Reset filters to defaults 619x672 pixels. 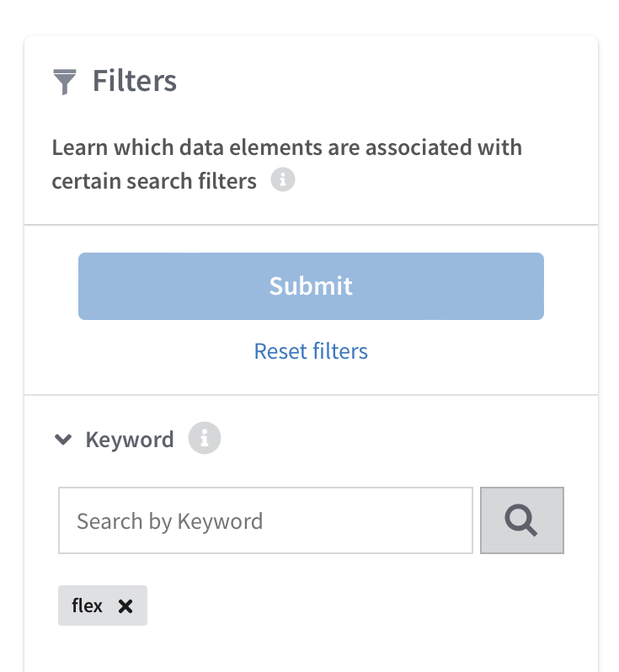(311, 351)
